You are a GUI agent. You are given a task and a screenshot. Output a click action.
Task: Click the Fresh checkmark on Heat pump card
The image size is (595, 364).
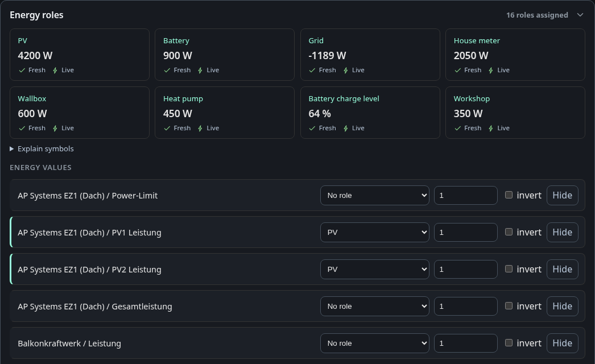[167, 129]
